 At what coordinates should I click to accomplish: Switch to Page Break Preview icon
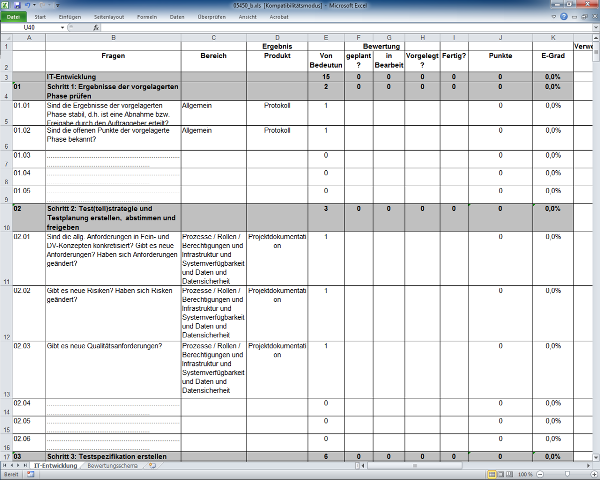[x=509, y=475]
